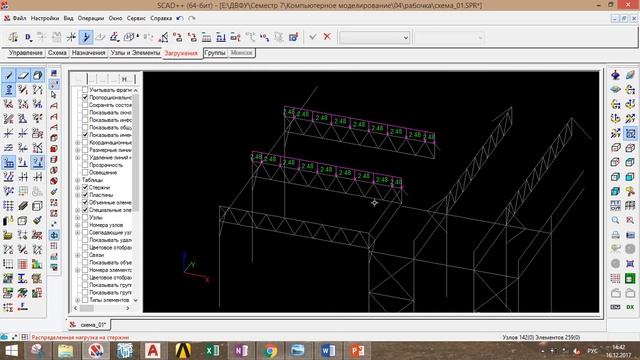Open the Windows Start button
The image size is (640, 360).
11,351
